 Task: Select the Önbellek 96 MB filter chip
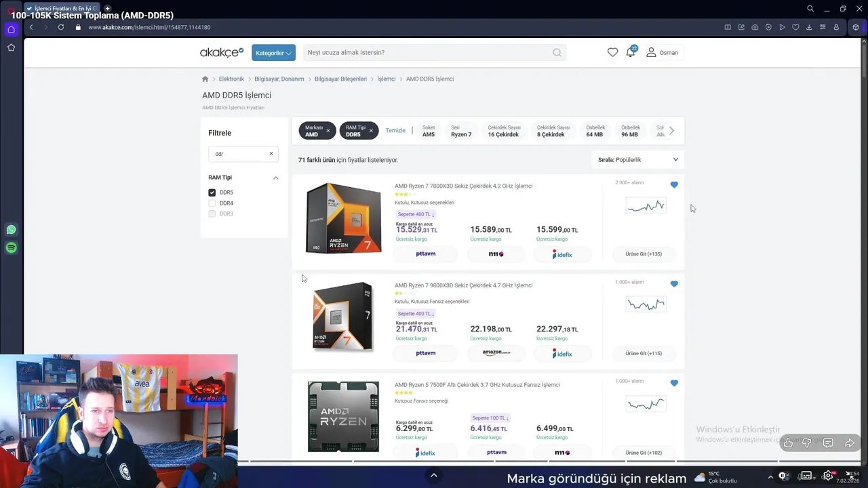point(630,131)
